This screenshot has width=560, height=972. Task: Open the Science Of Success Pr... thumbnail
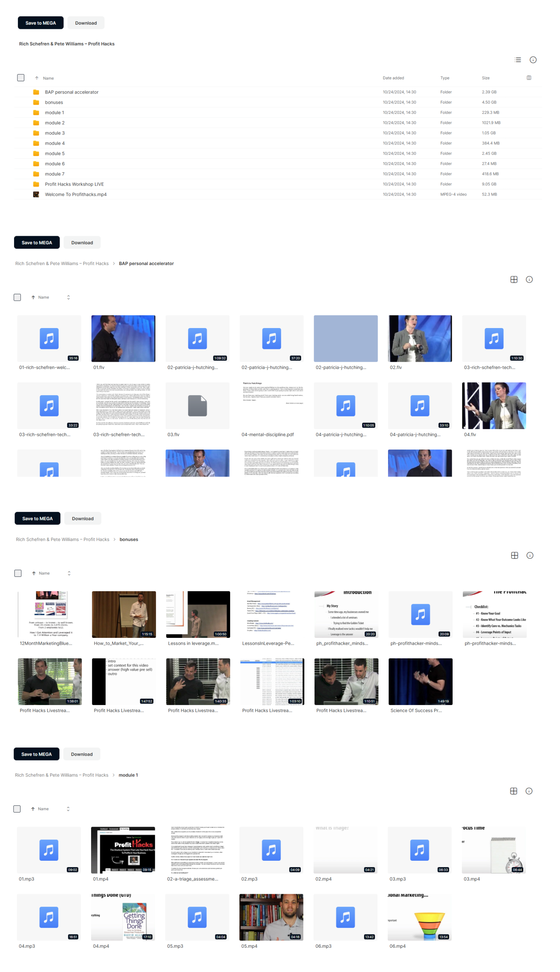[x=420, y=681]
